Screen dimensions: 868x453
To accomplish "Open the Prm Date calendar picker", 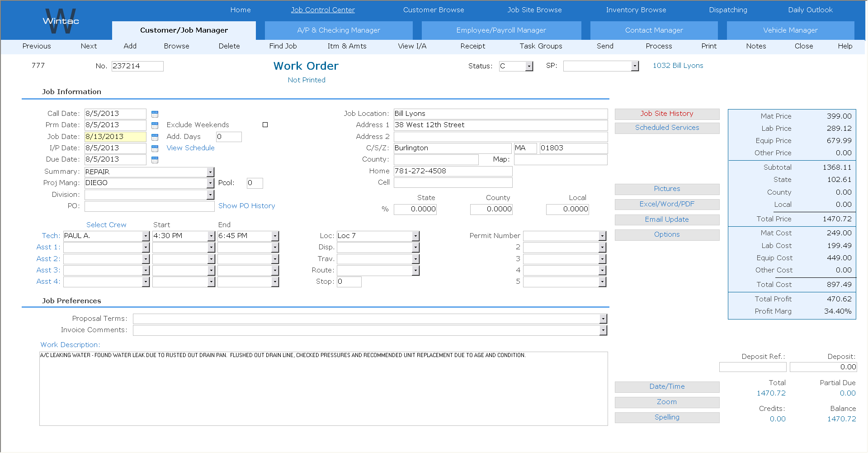I will click(x=155, y=125).
